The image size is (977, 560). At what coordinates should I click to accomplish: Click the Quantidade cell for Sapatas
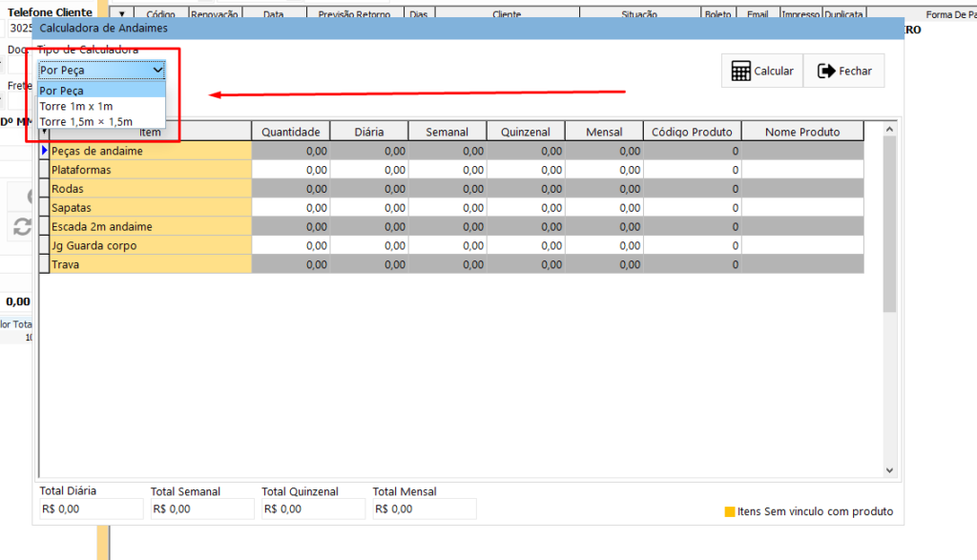coord(291,207)
